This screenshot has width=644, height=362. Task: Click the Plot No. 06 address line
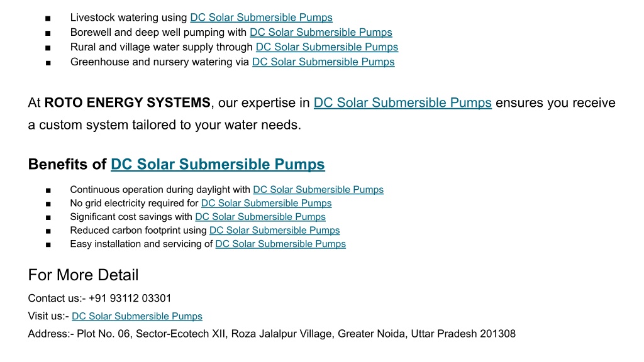click(x=272, y=334)
